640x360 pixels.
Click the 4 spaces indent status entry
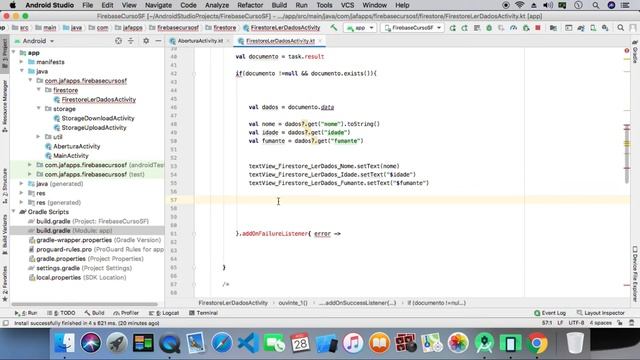[600, 323]
